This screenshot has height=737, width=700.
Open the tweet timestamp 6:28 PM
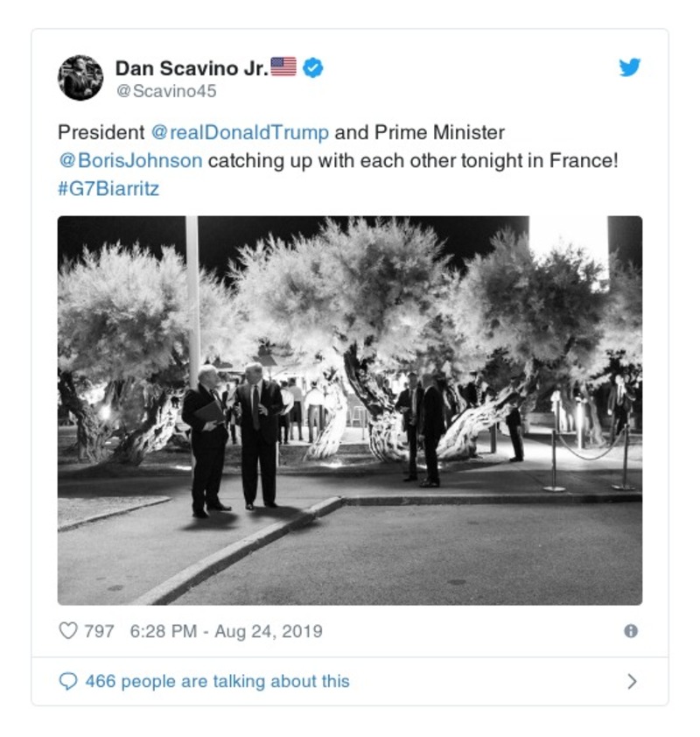coord(164,631)
